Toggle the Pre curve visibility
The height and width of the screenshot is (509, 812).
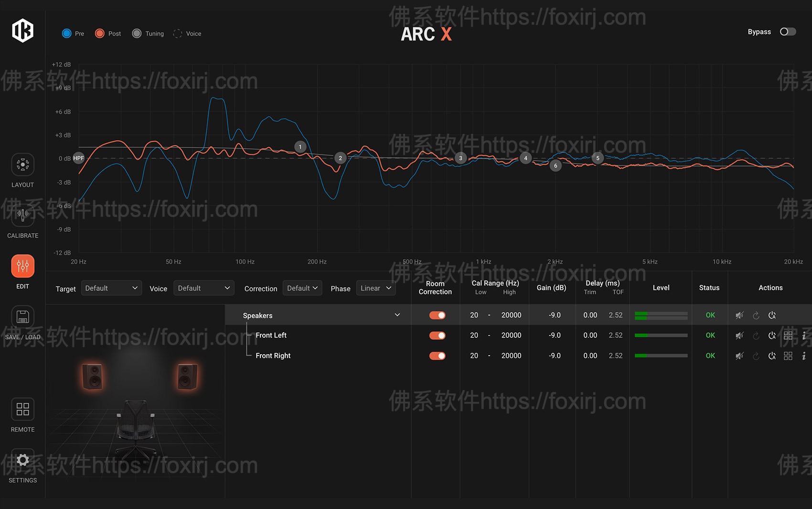67,33
